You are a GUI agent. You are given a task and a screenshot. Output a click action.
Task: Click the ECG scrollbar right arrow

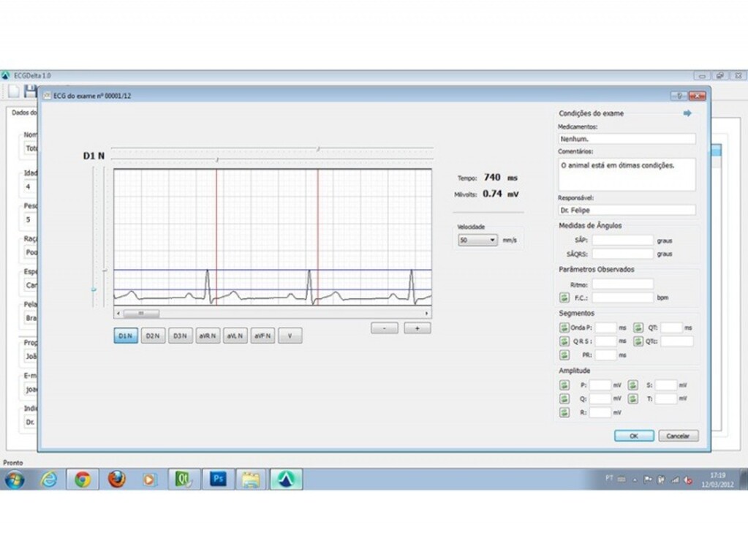point(427,313)
